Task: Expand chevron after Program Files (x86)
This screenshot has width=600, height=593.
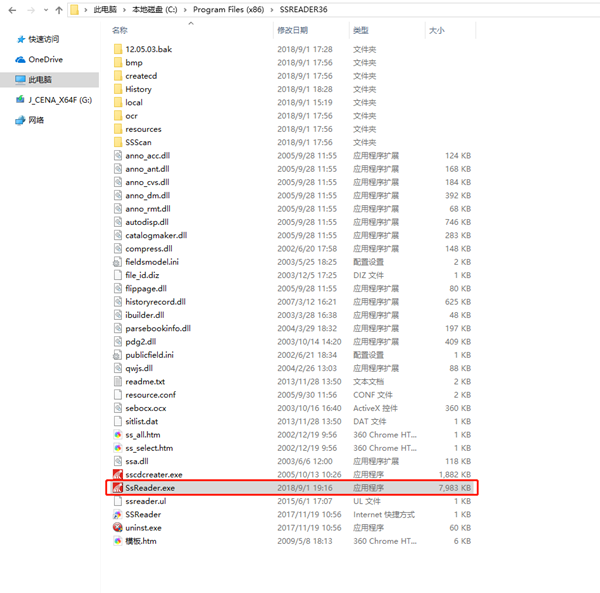Action: [x=272, y=10]
